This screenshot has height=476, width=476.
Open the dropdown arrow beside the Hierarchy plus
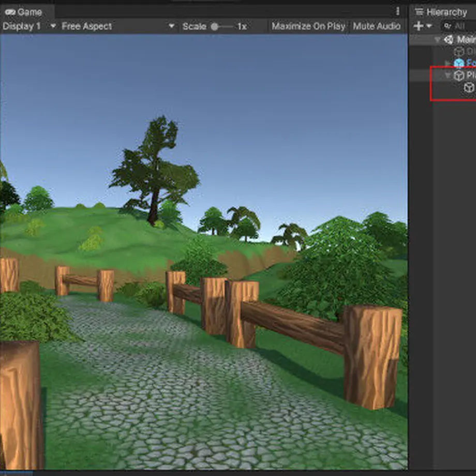tap(429, 26)
